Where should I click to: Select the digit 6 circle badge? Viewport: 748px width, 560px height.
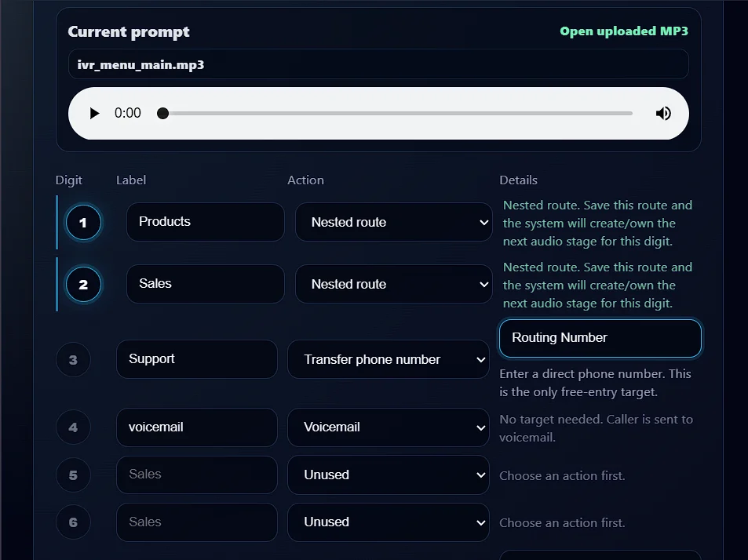pos(73,522)
